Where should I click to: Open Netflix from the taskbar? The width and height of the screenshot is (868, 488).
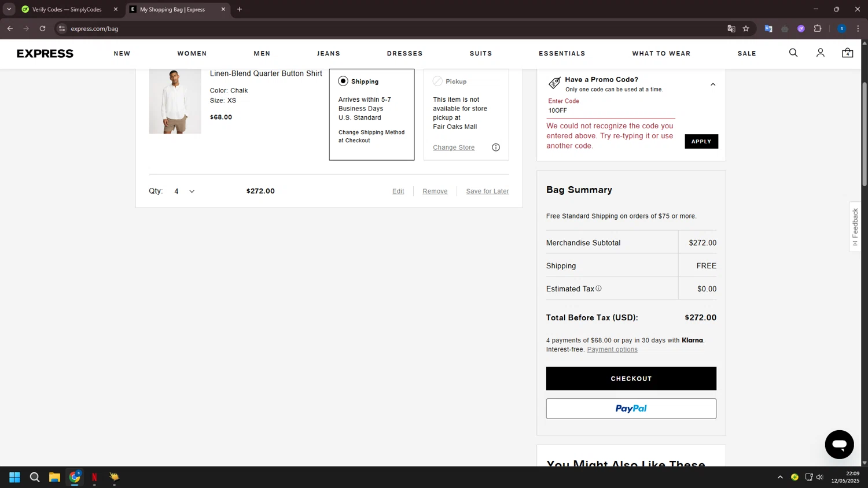coord(94,477)
